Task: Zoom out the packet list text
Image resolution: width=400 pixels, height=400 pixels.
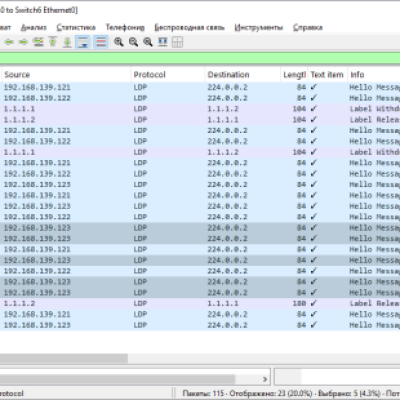Action: click(133, 42)
